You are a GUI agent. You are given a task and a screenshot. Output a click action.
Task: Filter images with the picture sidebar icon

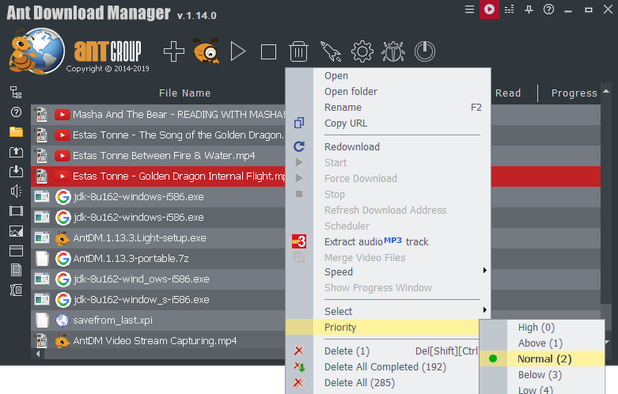(x=16, y=231)
